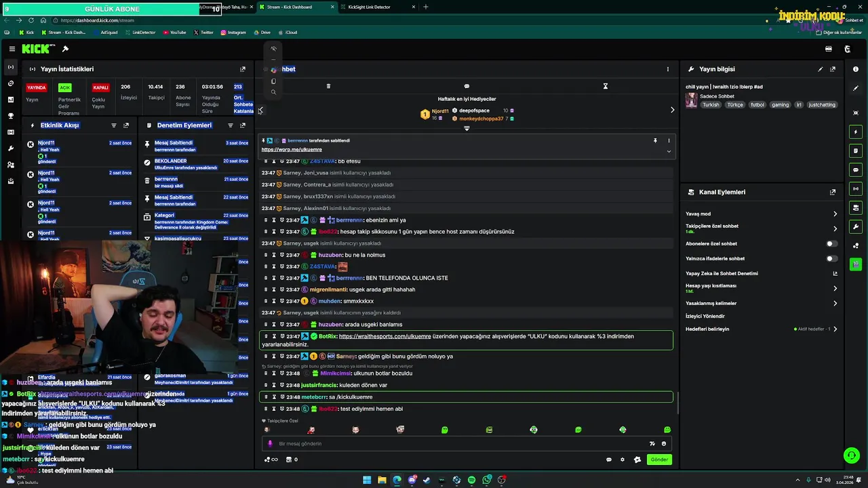Screen dimensions: 868x488
Task: Send the message with Gönder button
Action: [659, 460]
